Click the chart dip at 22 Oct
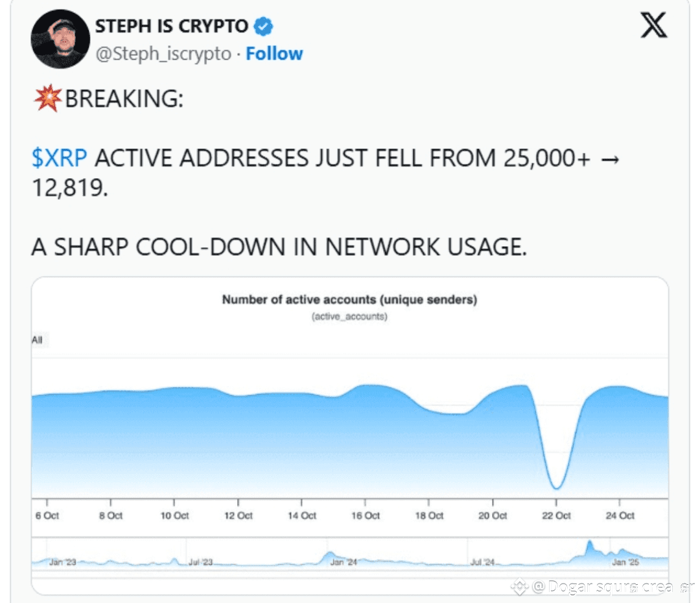700x603 pixels. [x=556, y=485]
